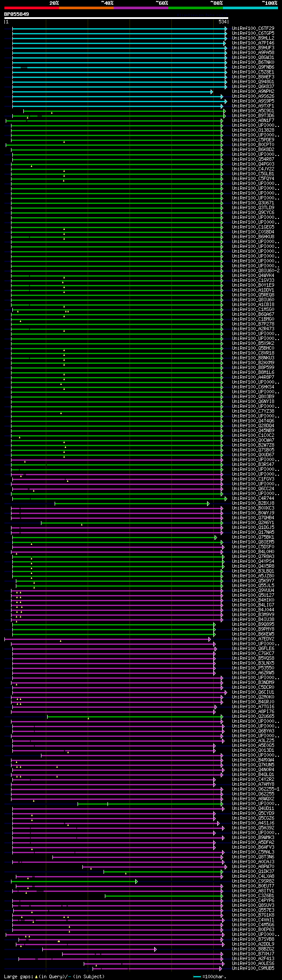Select subject UniRef100_C9SR82

[253, 881]
